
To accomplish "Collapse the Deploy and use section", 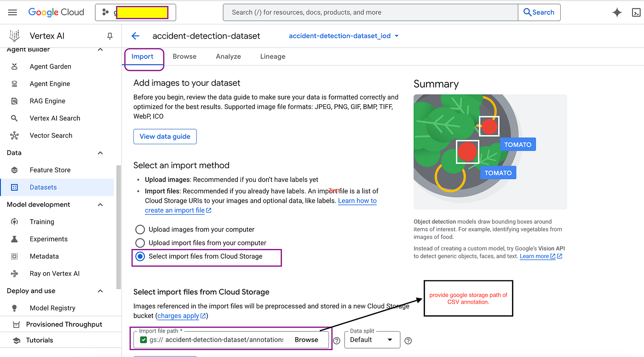I will 100,291.
